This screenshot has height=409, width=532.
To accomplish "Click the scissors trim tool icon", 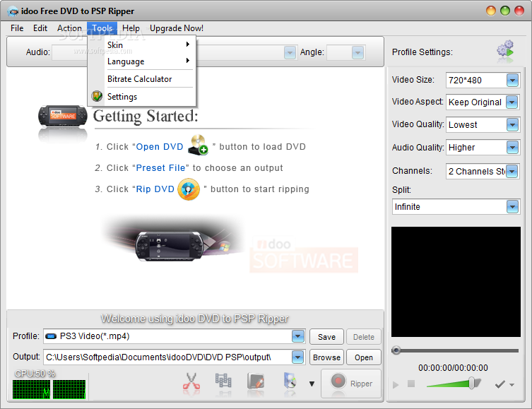I will 191,381.
